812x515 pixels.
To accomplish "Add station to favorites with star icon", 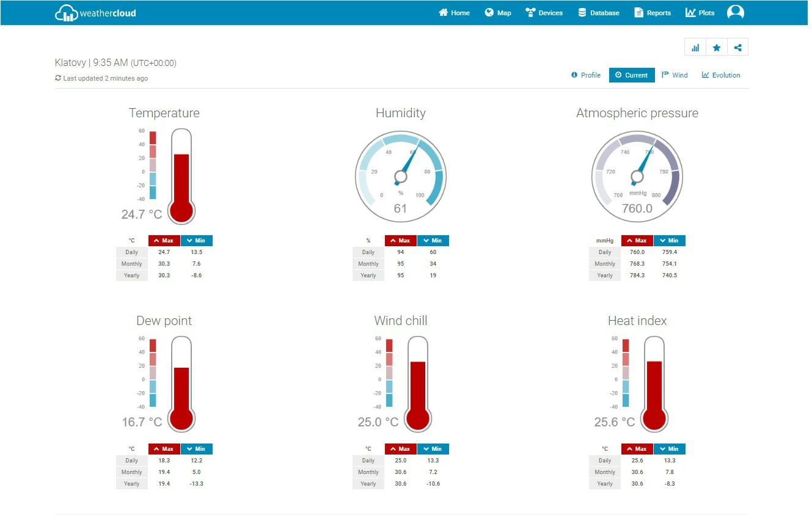I will (x=717, y=48).
